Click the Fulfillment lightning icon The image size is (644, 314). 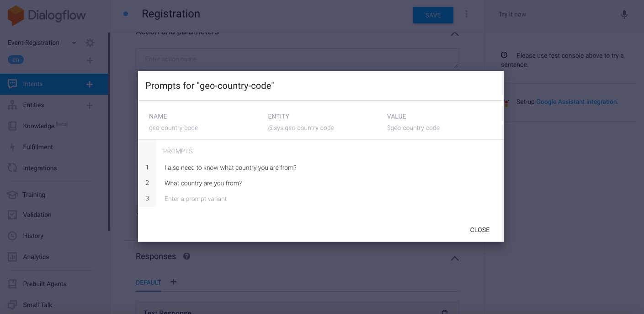(12, 147)
